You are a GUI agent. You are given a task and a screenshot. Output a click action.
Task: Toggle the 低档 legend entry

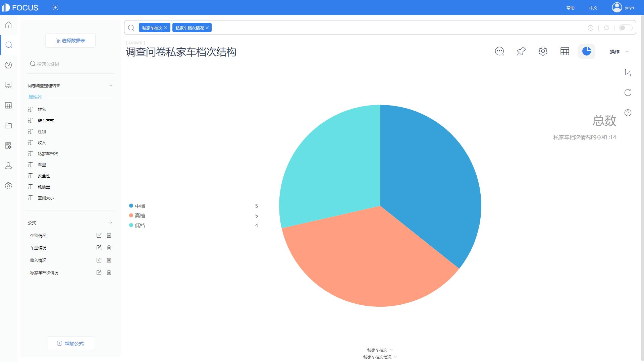[x=140, y=225]
